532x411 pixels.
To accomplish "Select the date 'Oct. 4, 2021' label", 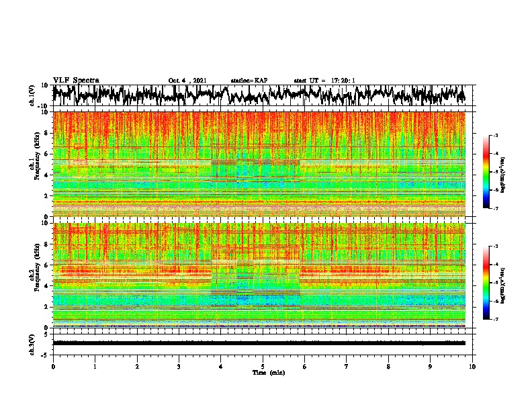I will click(x=187, y=81).
